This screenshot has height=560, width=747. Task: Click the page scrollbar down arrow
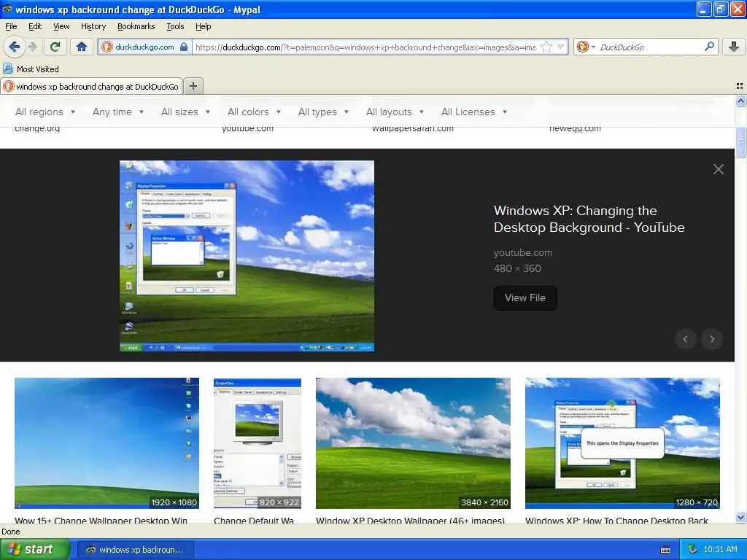click(x=740, y=518)
